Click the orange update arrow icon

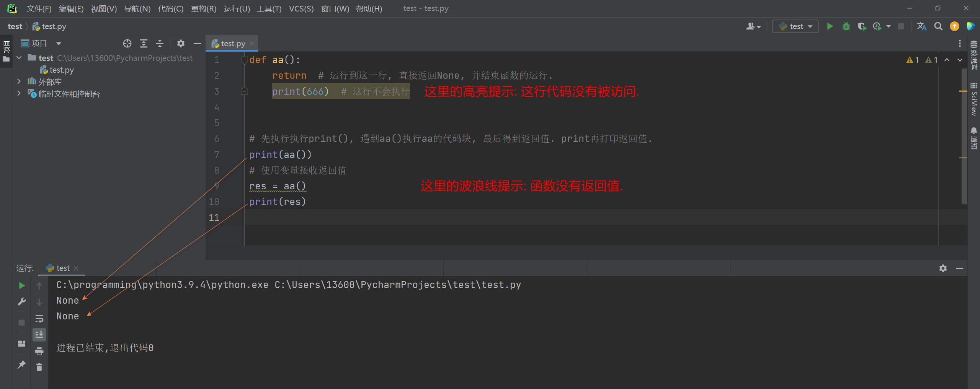click(x=954, y=26)
